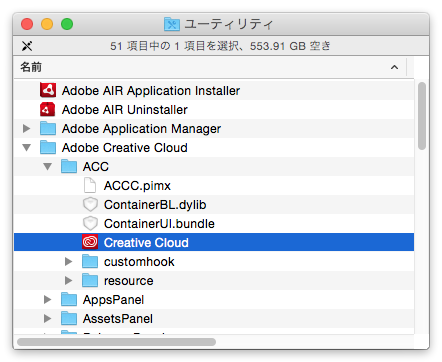The height and width of the screenshot is (362, 442).
Task: Expand the AssetsPanel folder
Action: tap(48, 319)
